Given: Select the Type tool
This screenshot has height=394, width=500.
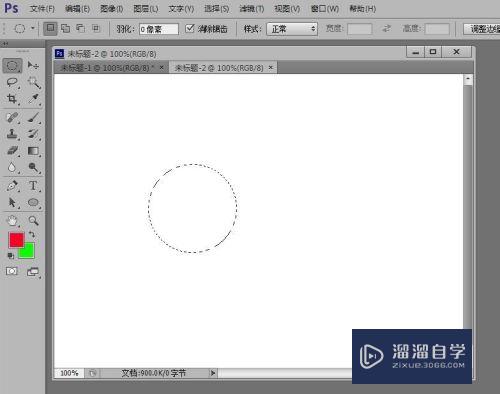Looking at the screenshot, I should tap(33, 186).
